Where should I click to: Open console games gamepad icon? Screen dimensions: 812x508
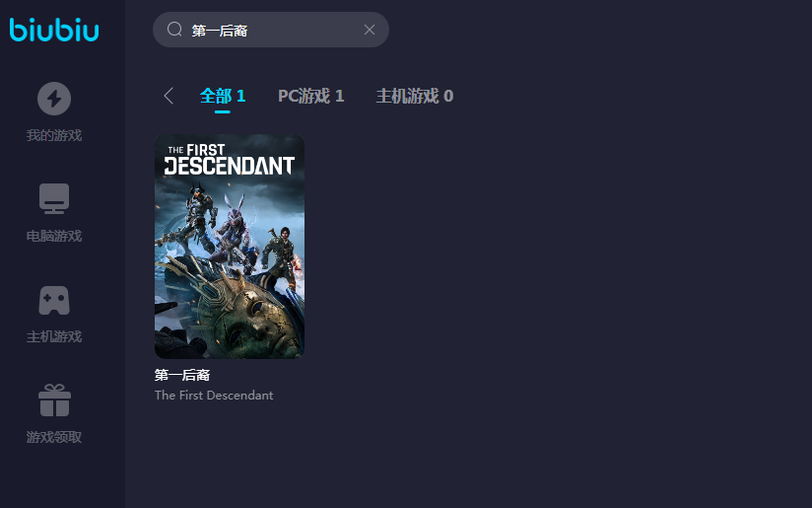pos(54,300)
